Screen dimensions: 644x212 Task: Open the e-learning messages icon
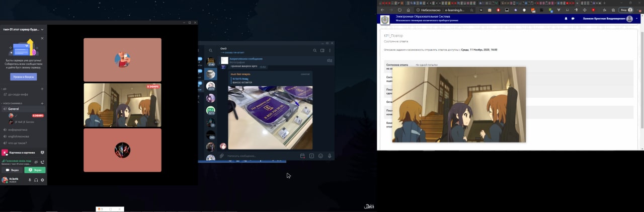[x=573, y=19]
